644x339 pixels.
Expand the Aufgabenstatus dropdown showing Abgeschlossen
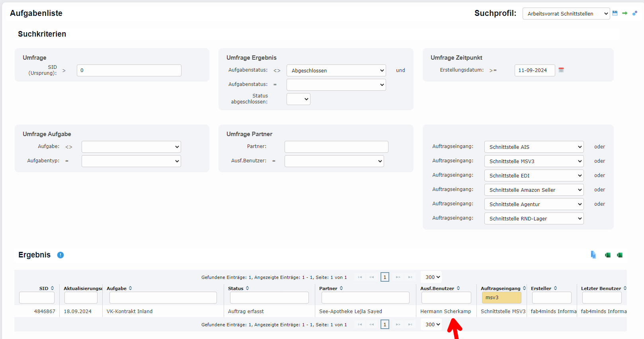coord(336,70)
